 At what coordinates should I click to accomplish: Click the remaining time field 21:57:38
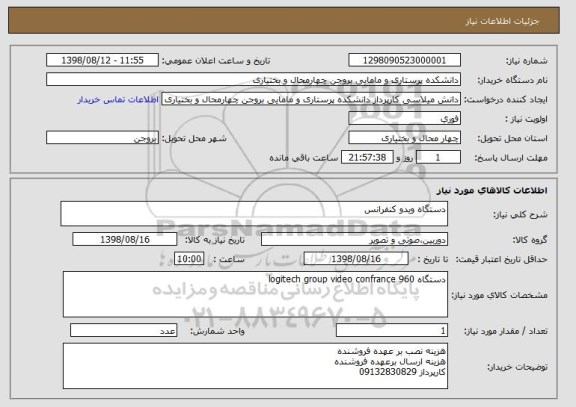click(367, 158)
